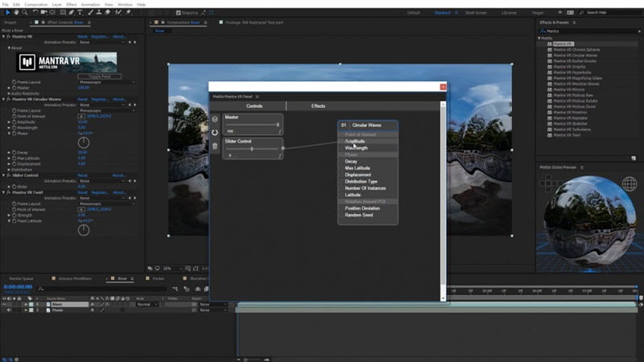Toggle the Snapping checkbox
The height and width of the screenshot is (362, 644).
point(178,13)
